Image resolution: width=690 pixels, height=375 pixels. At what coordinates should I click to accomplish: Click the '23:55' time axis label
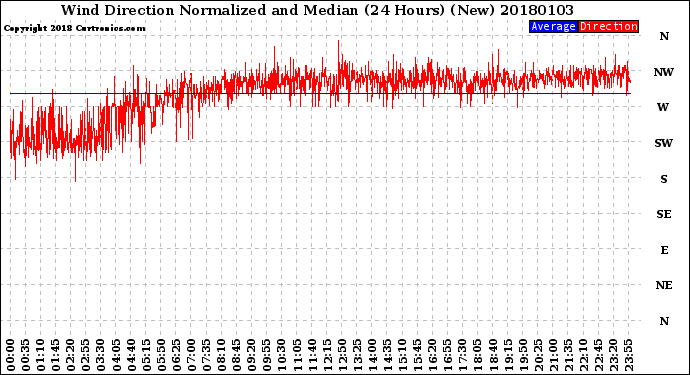pos(628,355)
